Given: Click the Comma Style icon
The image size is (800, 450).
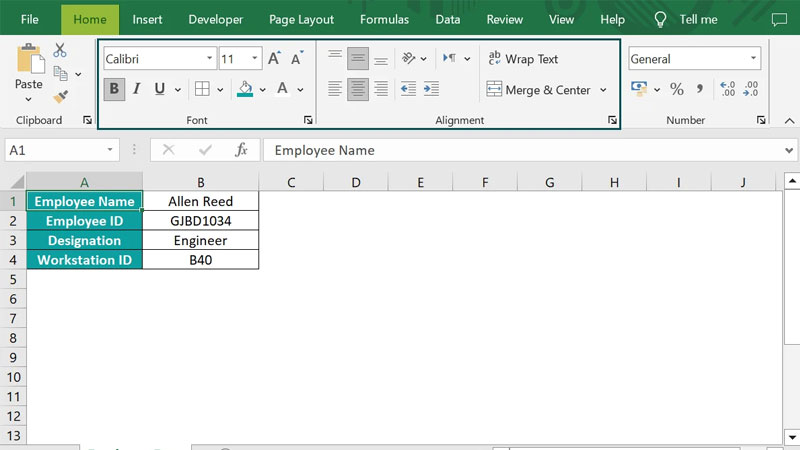Looking at the screenshot, I should [699, 89].
